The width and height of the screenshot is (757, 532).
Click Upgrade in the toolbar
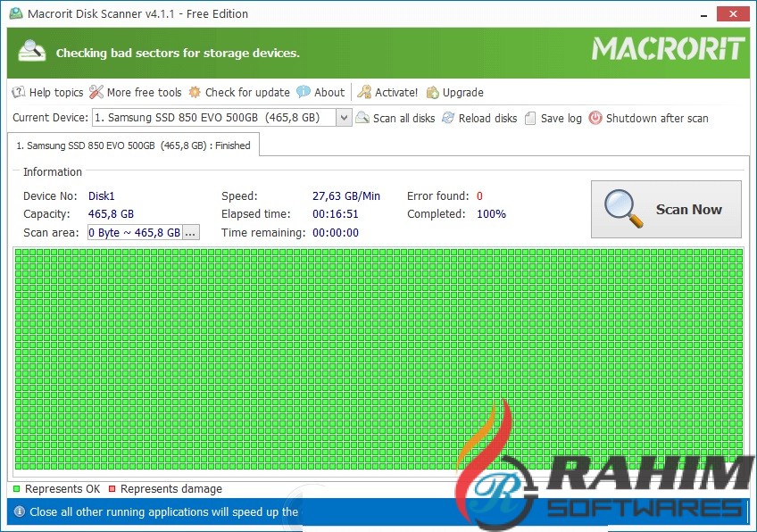454,92
